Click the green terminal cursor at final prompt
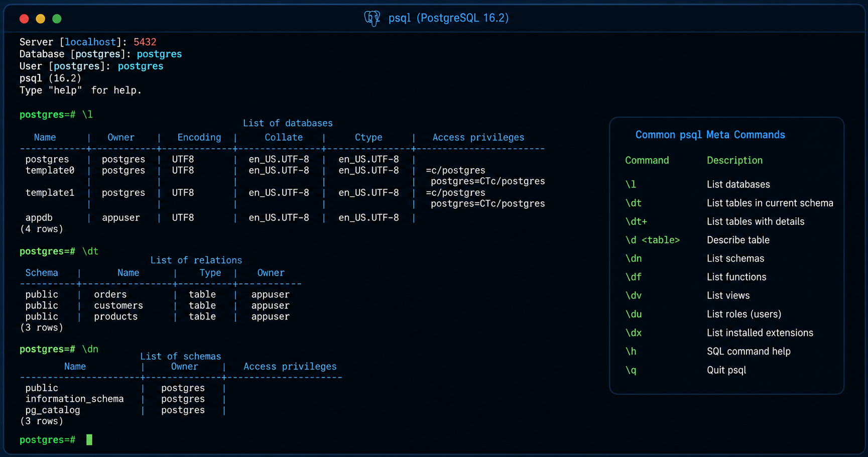The image size is (868, 457). [89, 440]
